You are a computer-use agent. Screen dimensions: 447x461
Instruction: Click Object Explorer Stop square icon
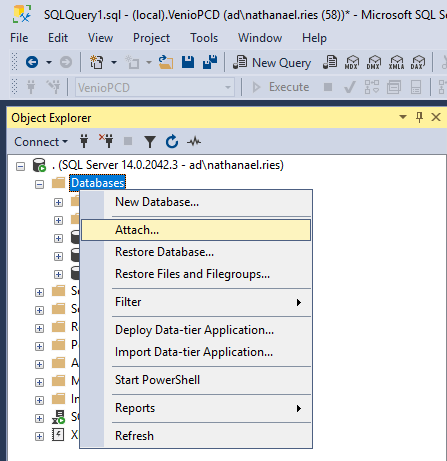click(128, 141)
